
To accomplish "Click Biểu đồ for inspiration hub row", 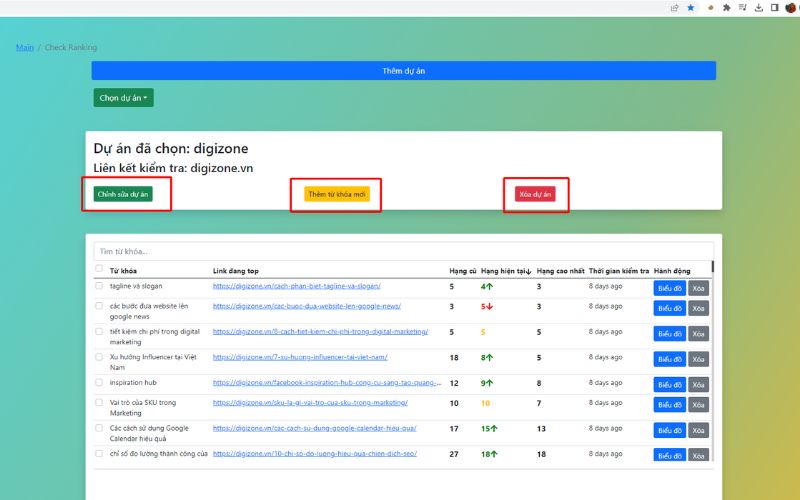I will click(x=669, y=385).
